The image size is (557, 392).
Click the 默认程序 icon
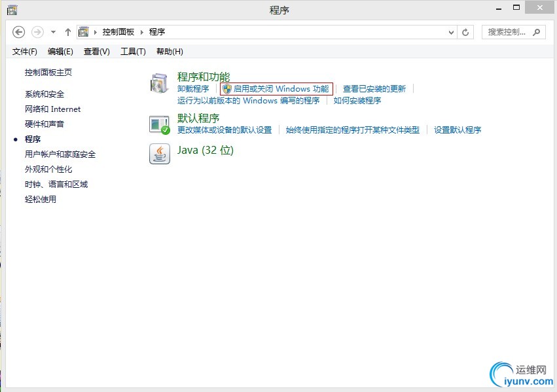pos(160,125)
